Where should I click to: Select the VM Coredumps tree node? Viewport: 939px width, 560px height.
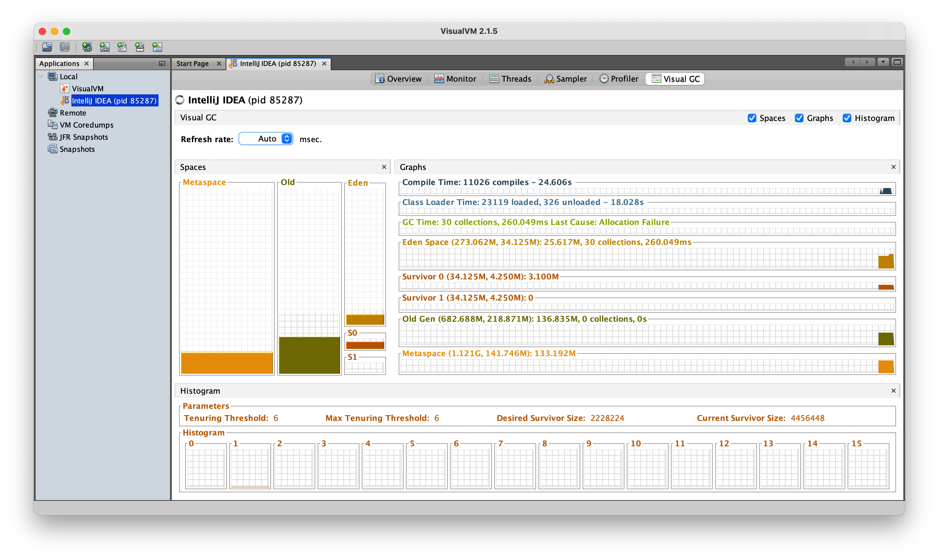click(x=87, y=125)
